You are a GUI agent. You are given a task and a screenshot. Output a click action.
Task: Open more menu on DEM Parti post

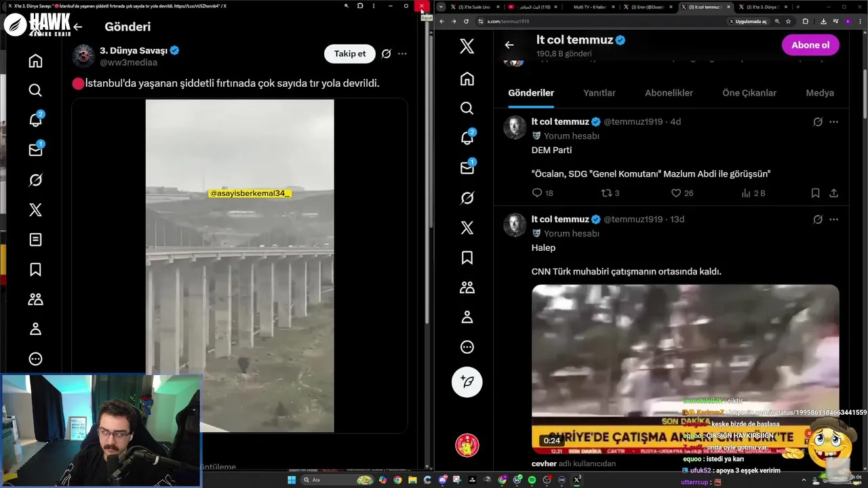point(834,122)
